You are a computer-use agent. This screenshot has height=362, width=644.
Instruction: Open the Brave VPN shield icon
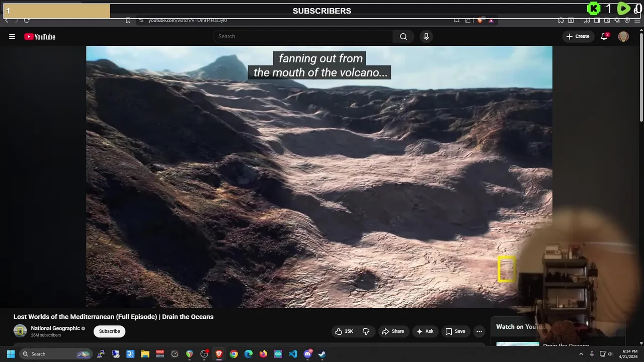coord(627,21)
